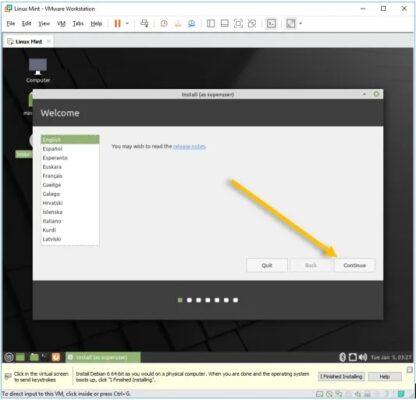
Task: Select Galego in the language list
Action: point(70,194)
